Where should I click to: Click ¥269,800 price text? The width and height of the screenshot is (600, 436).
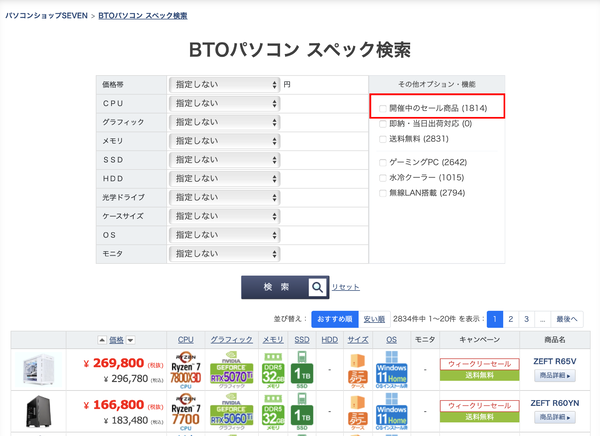pos(114,363)
